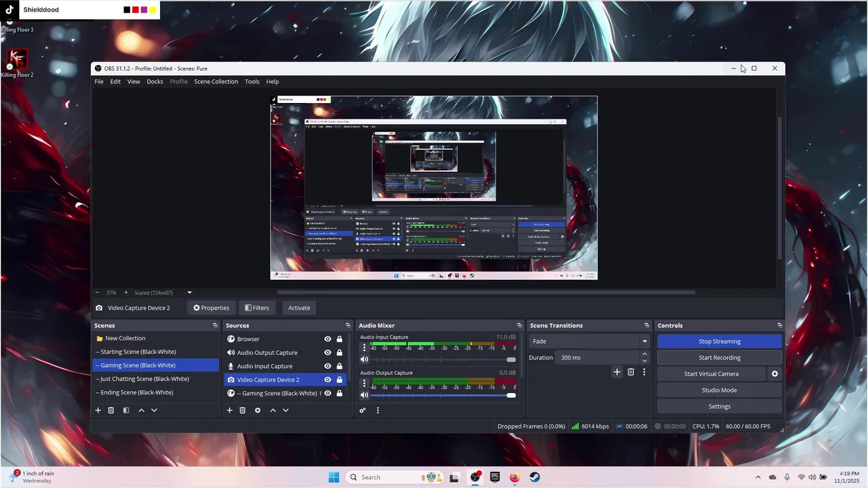Enable Studio Mode

[719, 390]
